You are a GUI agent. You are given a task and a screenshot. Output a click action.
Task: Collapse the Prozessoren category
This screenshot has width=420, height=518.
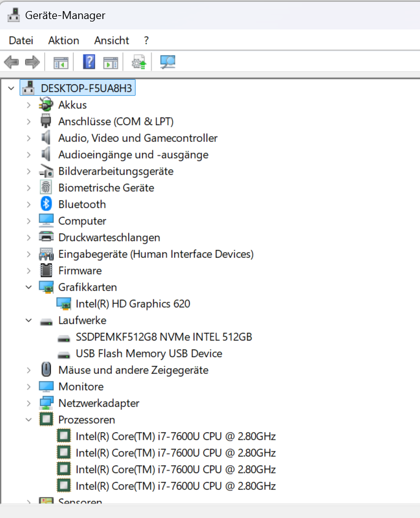pos(29,420)
